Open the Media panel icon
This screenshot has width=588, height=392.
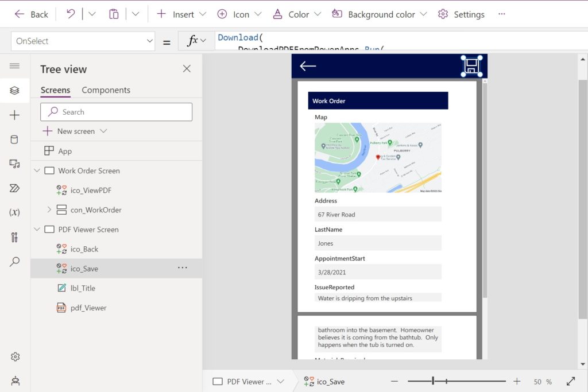coord(16,164)
